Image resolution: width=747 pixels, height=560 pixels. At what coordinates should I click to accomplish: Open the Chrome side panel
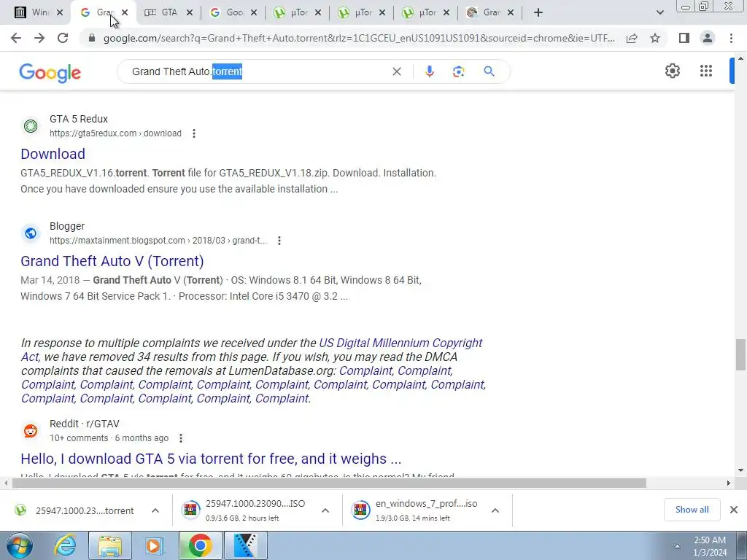pyautogui.click(x=684, y=38)
